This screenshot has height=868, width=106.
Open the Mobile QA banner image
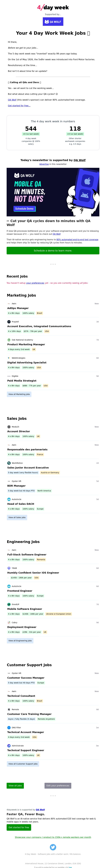(53, 192)
